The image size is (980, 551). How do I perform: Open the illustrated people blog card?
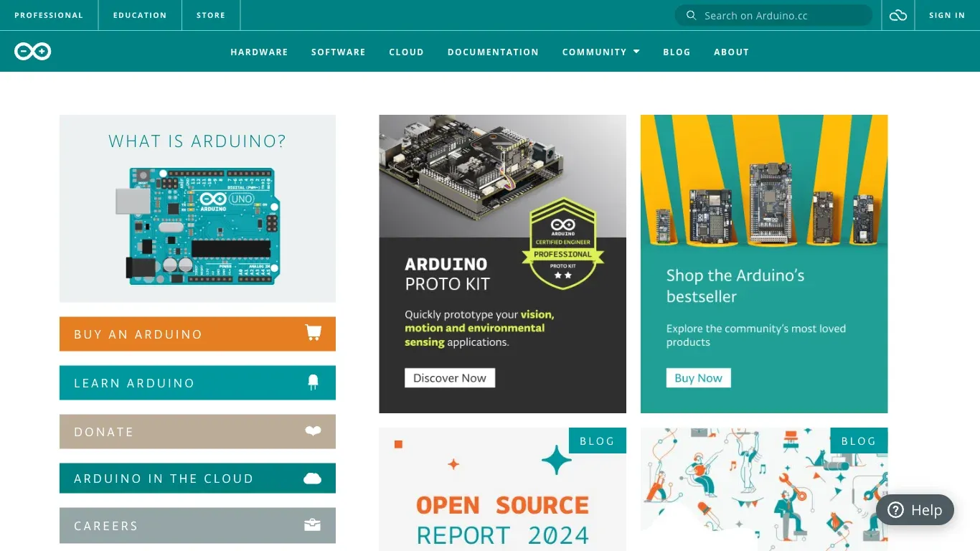coord(764,489)
